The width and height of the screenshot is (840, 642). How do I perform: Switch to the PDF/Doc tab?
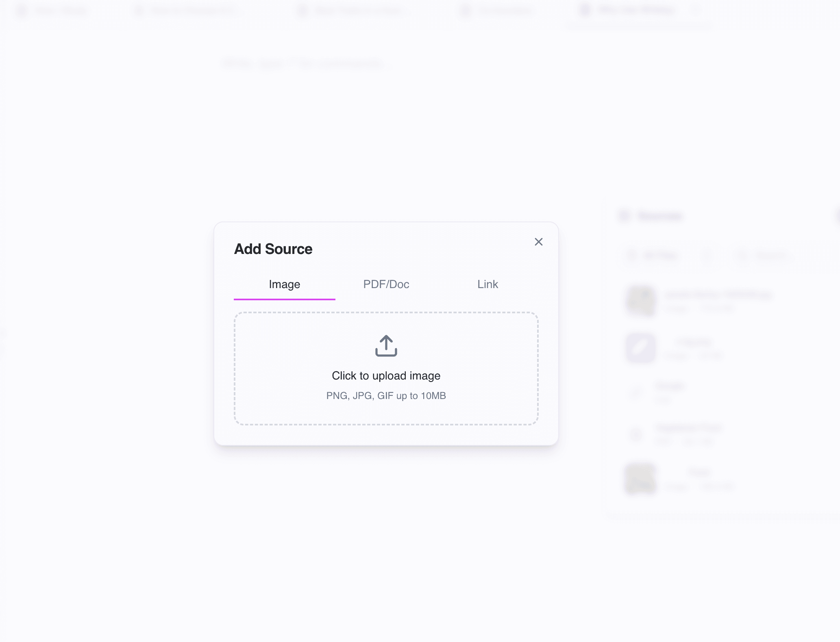click(x=386, y=284)
